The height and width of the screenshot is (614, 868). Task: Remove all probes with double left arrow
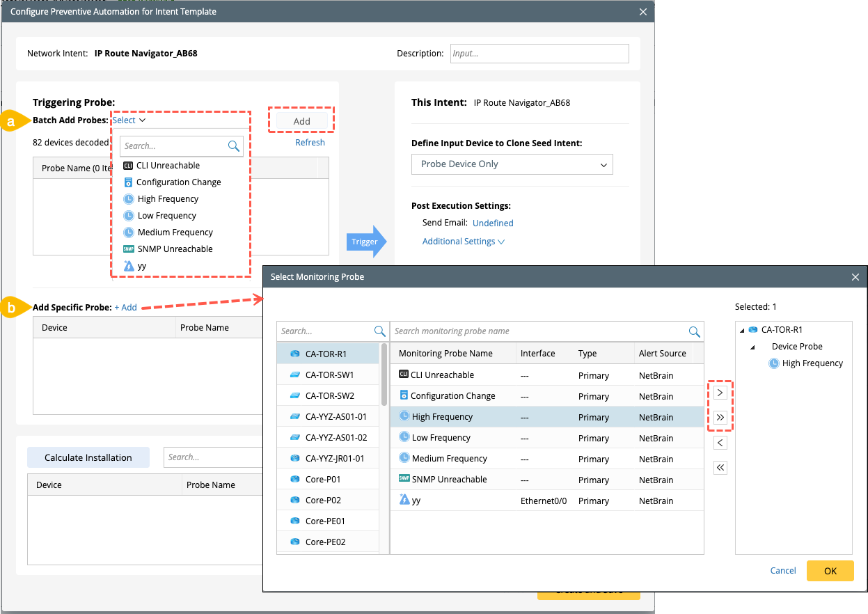[x=720, y=468]
